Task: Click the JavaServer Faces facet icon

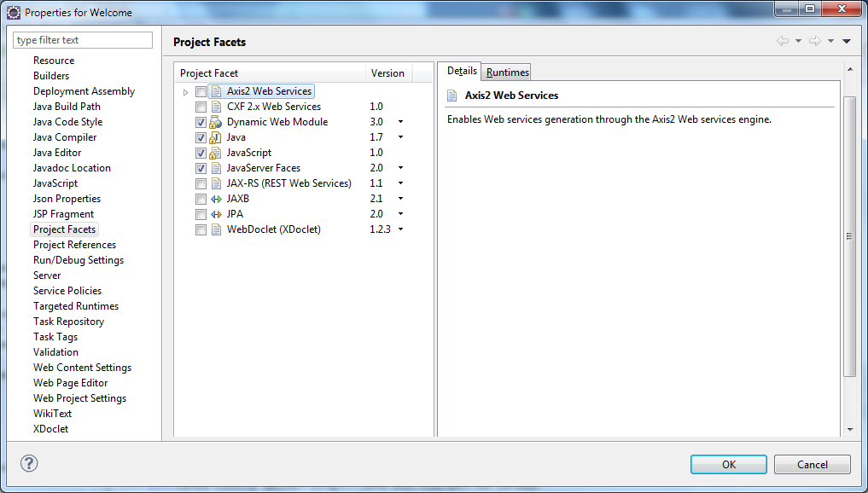Action: tap(217, 168)
